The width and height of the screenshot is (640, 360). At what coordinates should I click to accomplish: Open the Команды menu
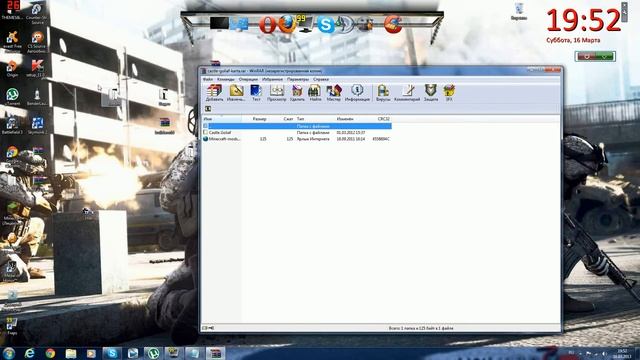[x=226, y=79]
